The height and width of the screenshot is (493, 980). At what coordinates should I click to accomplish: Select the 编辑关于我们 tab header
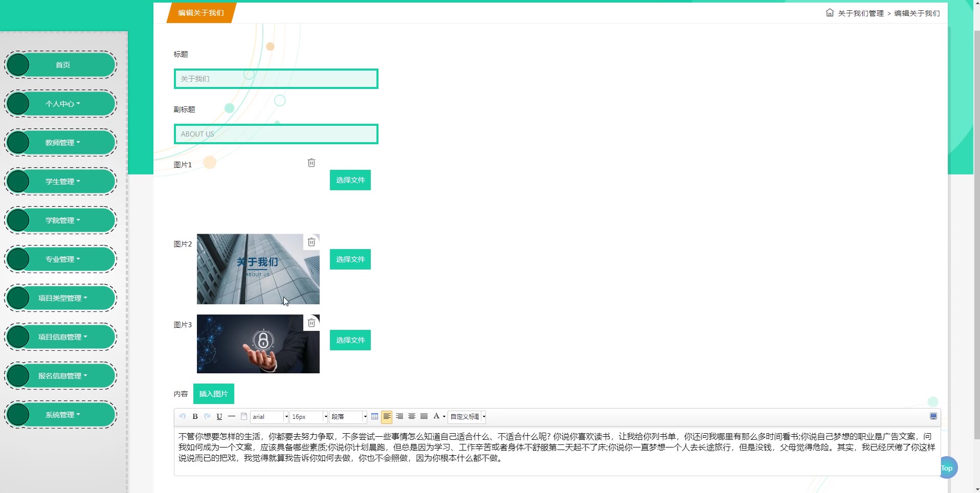[201, 13]
